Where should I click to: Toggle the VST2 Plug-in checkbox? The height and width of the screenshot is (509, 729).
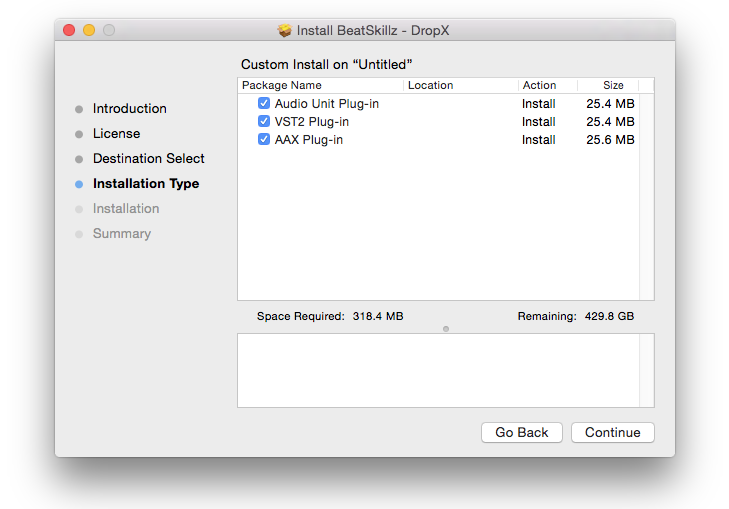click(264, 122)
